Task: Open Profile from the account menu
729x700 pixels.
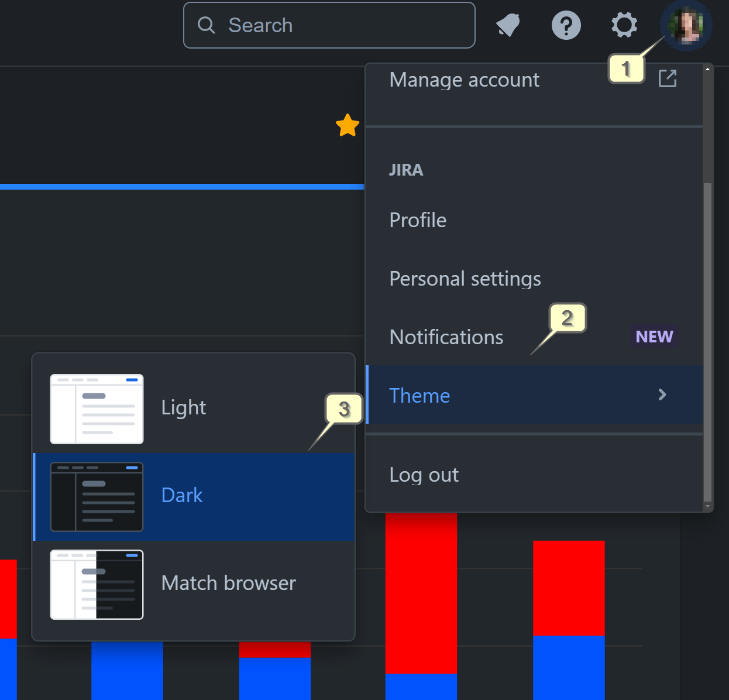Action: (417, 220)
